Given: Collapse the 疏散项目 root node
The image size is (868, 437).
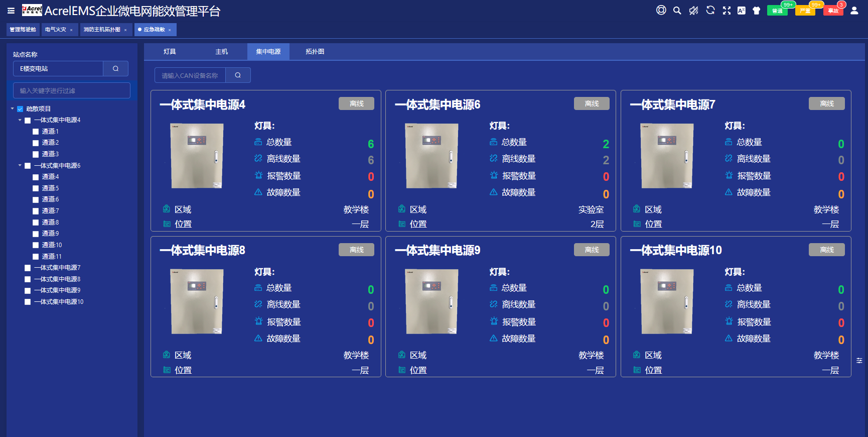Looking at the screenshot, I should pos(13,108).
